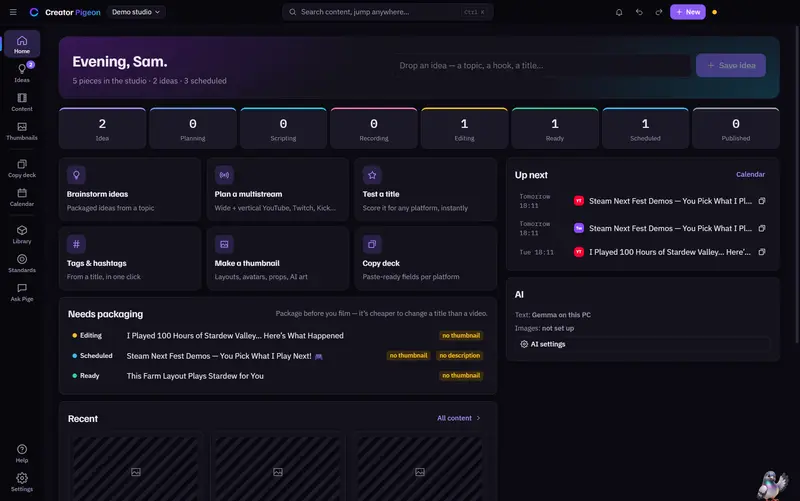Image resolution: width=800 pixels, height=501 pixels.
Task: Select the Scripting stage card
Action: pos(283,129)
